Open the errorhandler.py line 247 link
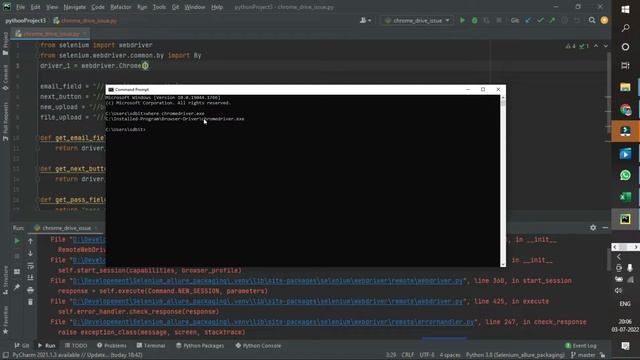640x360 pixels. point(273,322)
